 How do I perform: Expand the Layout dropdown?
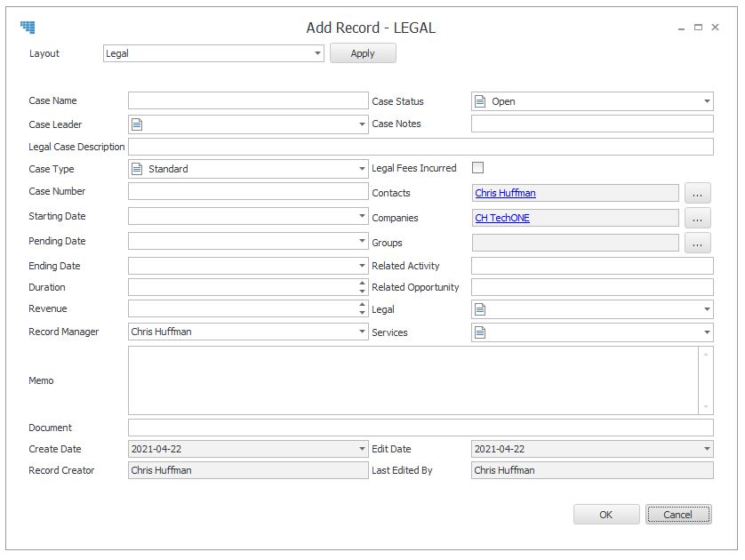pyautogui.click(x=317, y=53)
